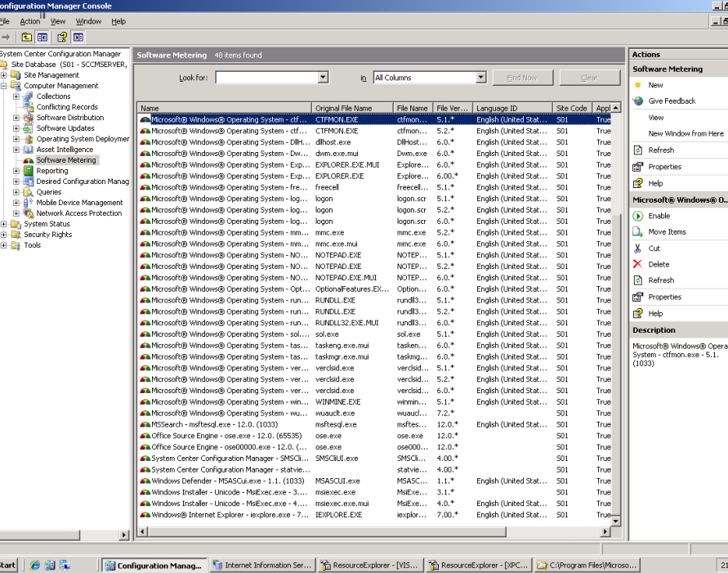The image size is (728, 573).
Task: Select the OptionalFeatures.EX... cell
Action: [x=352, y=289]
